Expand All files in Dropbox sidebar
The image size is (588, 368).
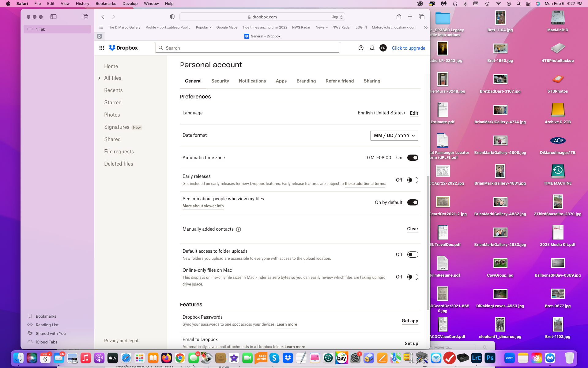click(x=99, y=78)
